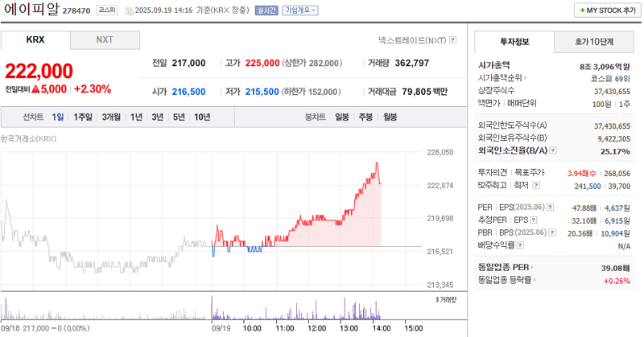Click the 거래량 362,797 value
Image resolution: width=644 pixels, height=337 pixels.
pos(412,64)
